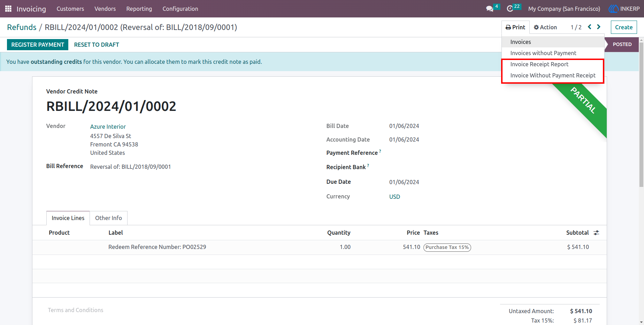Click the Payment Reference help mark

380,151
